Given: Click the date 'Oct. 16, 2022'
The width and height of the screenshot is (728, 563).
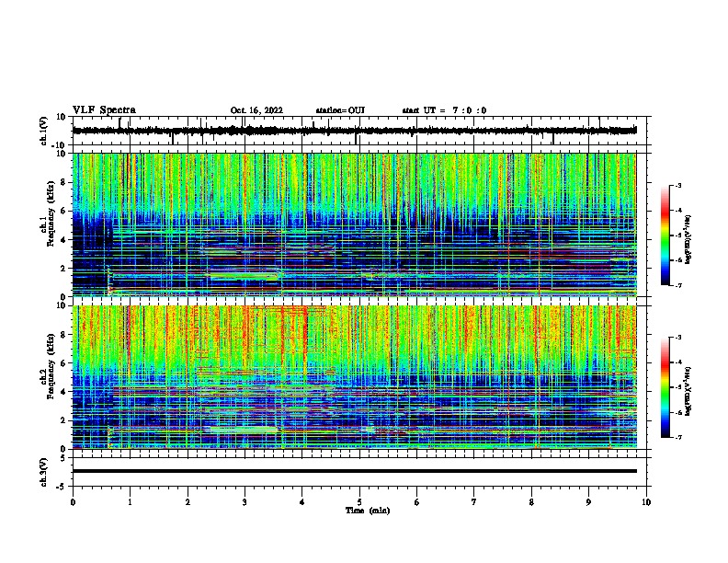Looking at the screenshot, I should click(256, 110).
